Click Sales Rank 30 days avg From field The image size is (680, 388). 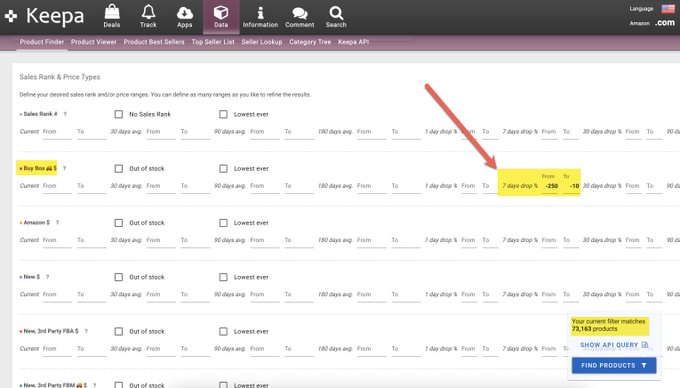161,132
